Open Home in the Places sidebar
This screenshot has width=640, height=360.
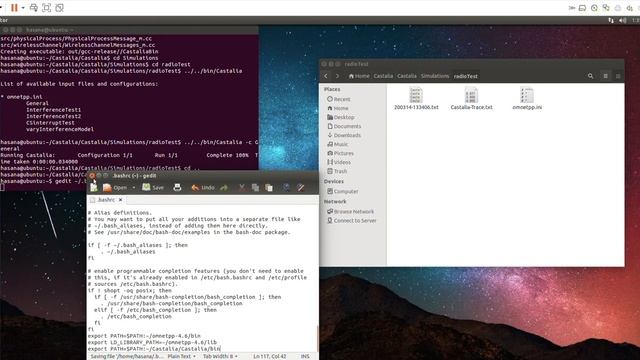(x=338, y=108)
